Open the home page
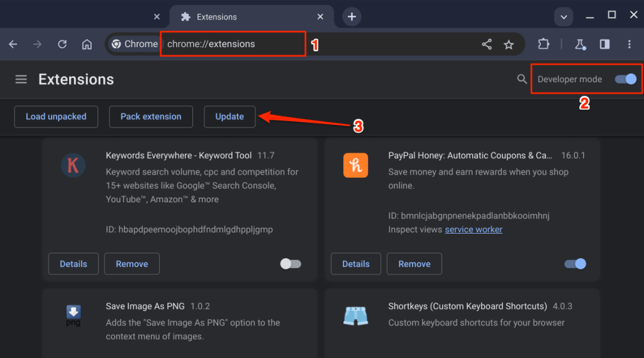Screen dimensions: 644x358 tap(87, 44)
